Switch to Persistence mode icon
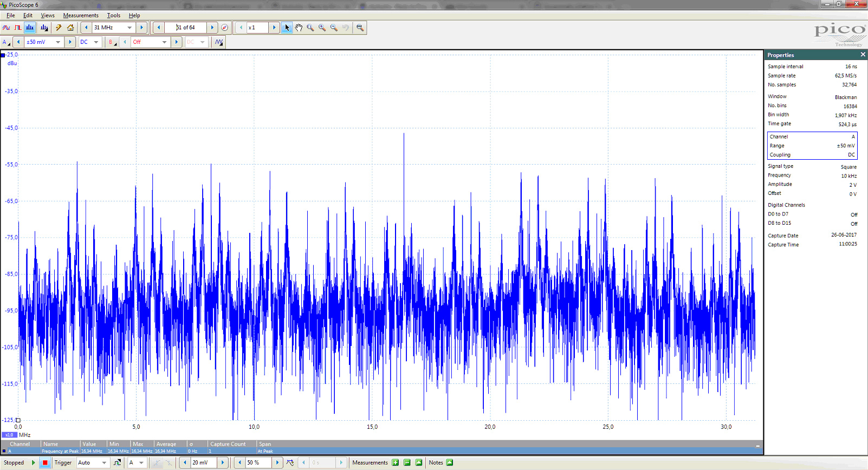 (x=18, y=28)
